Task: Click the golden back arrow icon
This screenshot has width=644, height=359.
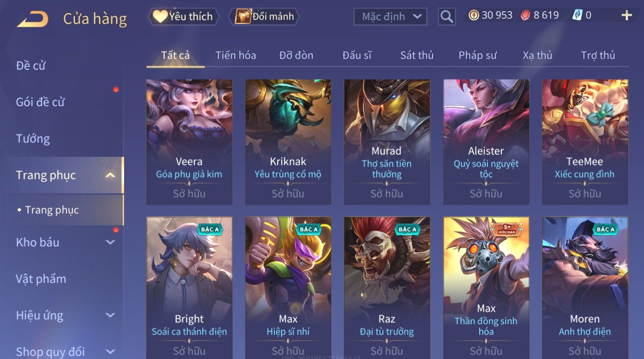Action: point(33,19)
